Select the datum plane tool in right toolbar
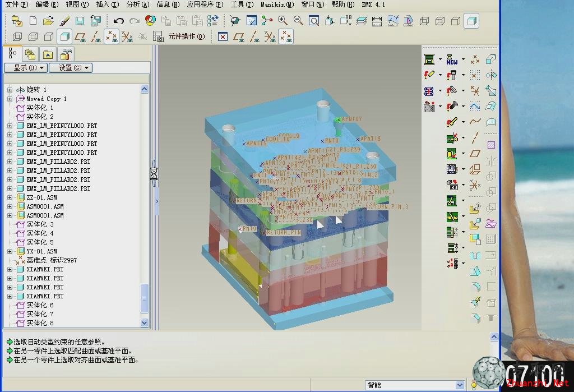The image size is (574, 392). tap(475, 154)
